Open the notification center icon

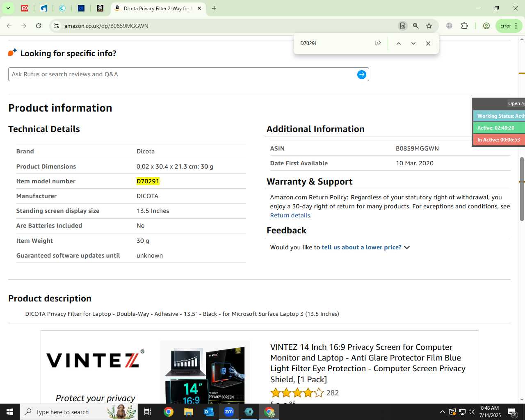[513, 412]
